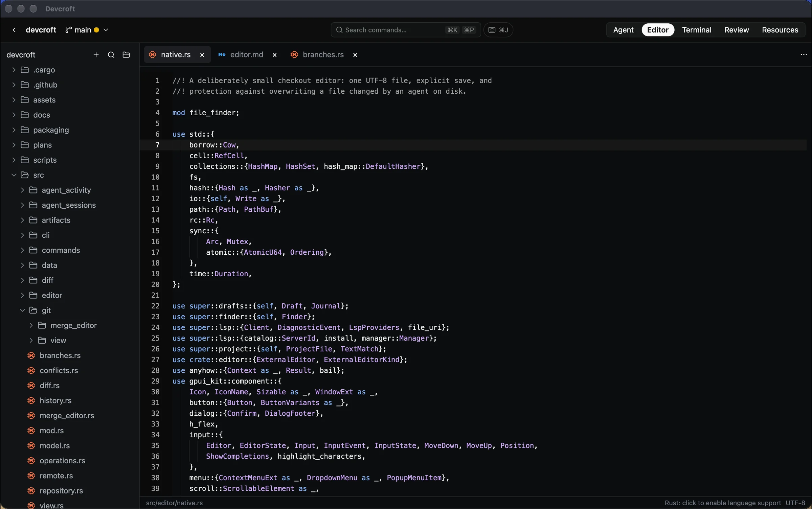The image size is (812, 509).
Task: Close the native.rs tab
Action: [202, 55]
